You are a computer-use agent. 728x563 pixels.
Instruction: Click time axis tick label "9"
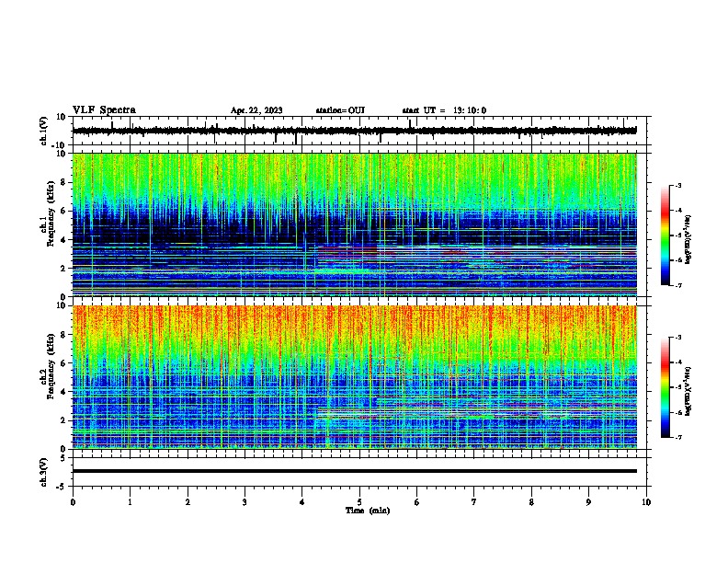point(588,502)
